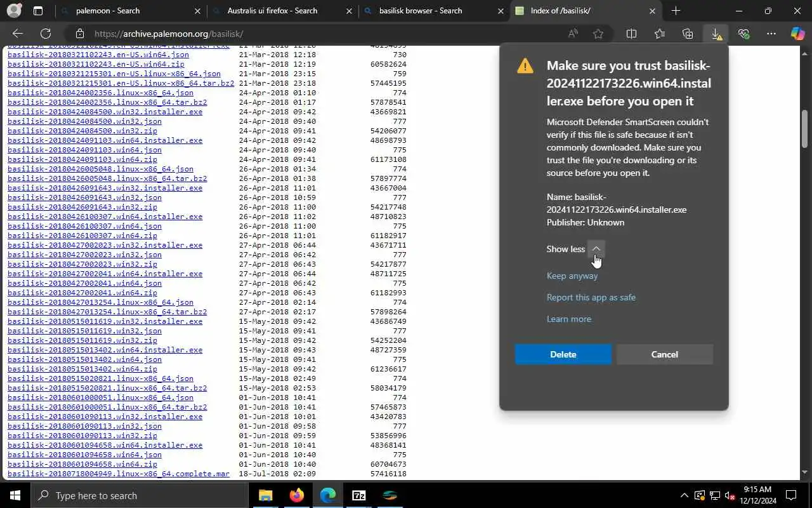Open basilisk-20180424091103.win64.zip link
Image resolution: width=812 pixels, height=508 pixels.
coord(82,159)
